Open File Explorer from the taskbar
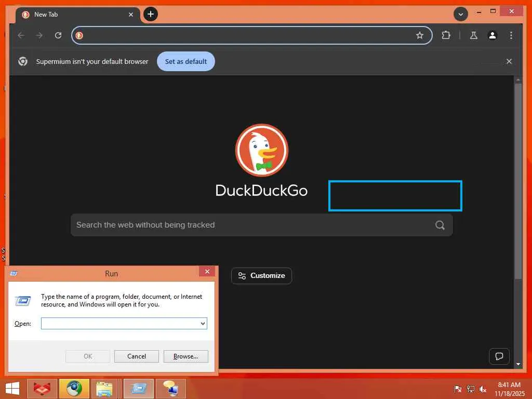Image resolution: width=532 pixels, height=399 pixels. tap(104, 389)
